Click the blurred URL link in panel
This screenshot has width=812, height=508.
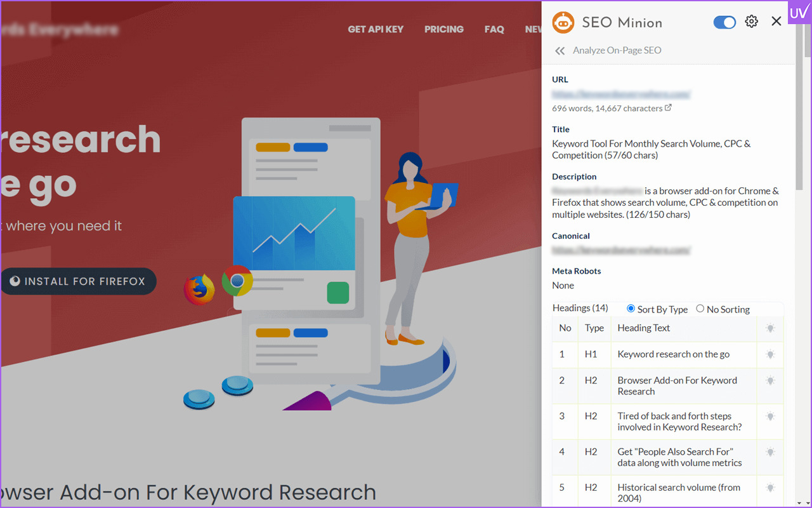pos(621,94)
